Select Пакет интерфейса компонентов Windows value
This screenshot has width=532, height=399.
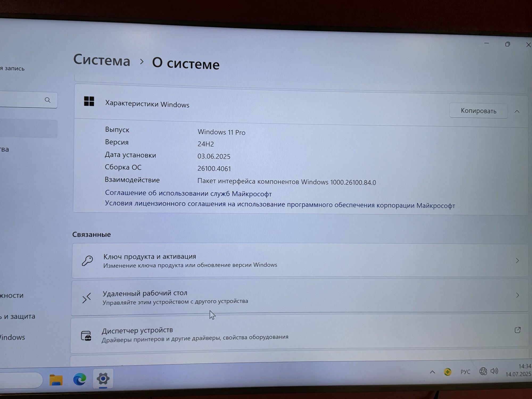[287, 182]
